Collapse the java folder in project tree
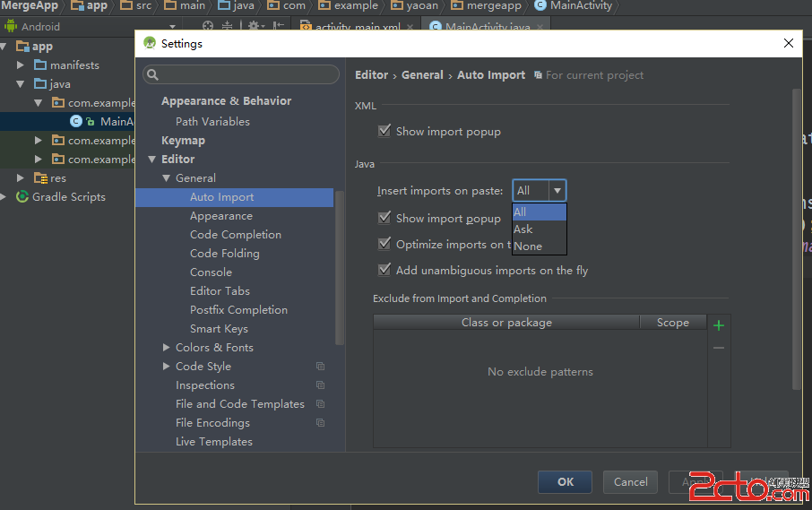This screenshot has height=510, width=812. pos(21,84)
